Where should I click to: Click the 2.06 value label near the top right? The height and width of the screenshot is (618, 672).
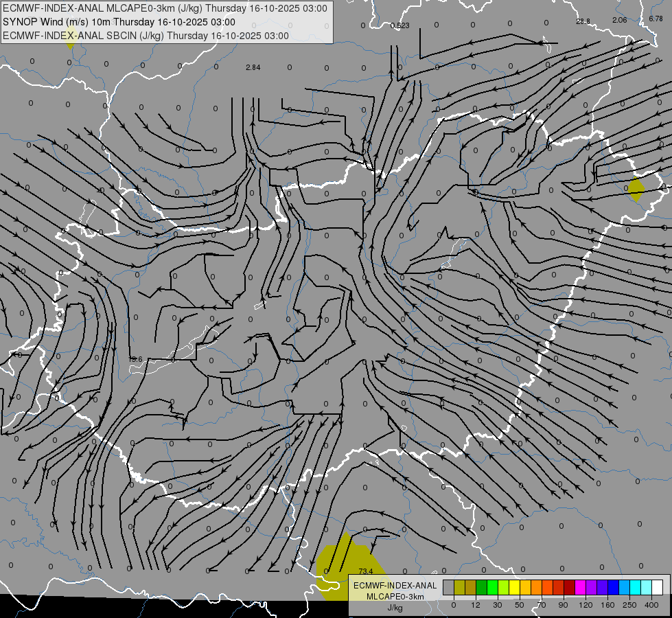pyautogui.click(x=619, y=21)
